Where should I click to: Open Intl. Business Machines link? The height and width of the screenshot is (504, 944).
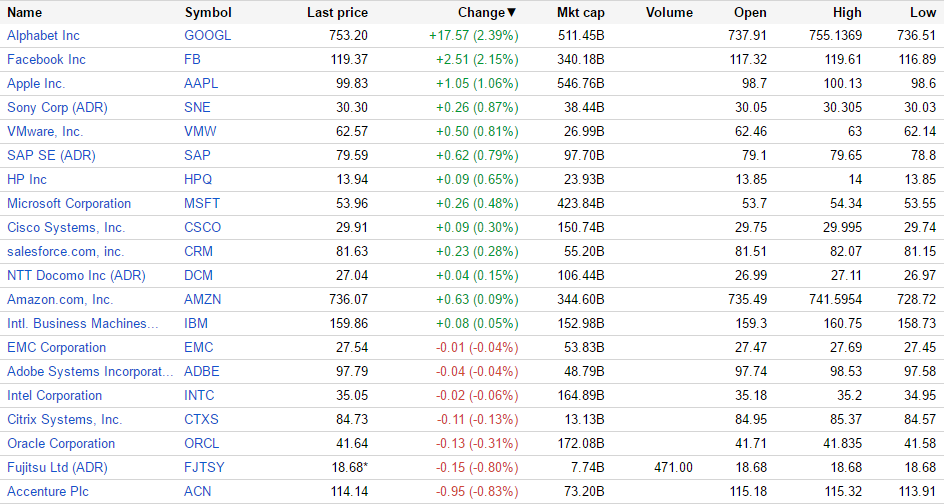(x=83, y=323)
